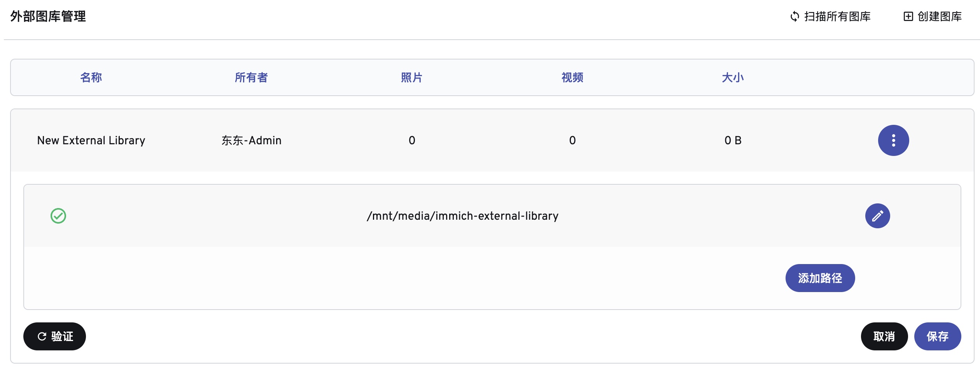Click the 视频 column header

point(572,77)
